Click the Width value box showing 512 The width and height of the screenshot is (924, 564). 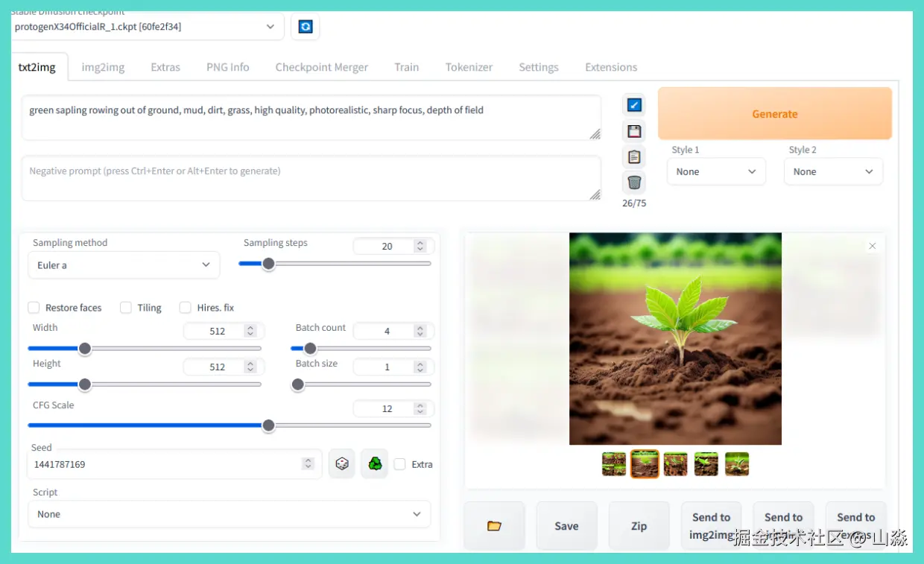click(222, 331)
